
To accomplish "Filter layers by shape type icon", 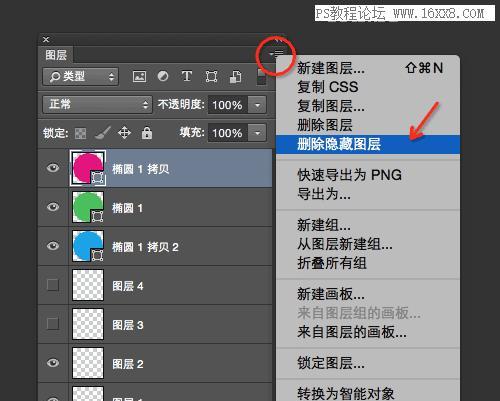I will click(211, 76).
